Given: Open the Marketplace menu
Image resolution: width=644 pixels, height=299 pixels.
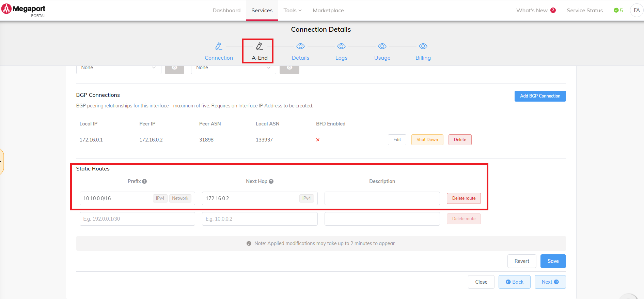Looking at the screenshot, I should coord(328,11).
